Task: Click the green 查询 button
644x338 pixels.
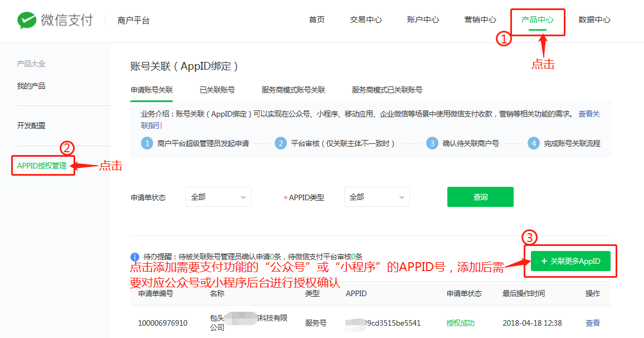Action: pos(480,197)
